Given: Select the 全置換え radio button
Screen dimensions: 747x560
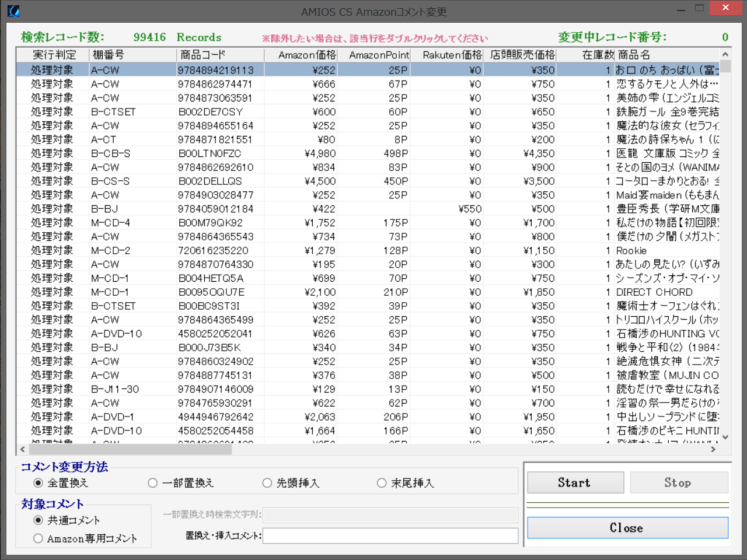Looking at the screenshot, I should pos(39,483).
